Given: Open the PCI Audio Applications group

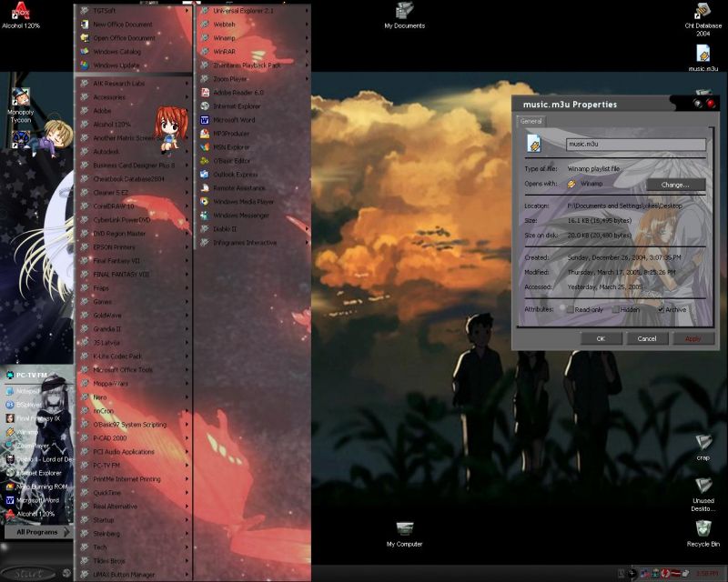Looking at the screenshot, I should (134, 452).
